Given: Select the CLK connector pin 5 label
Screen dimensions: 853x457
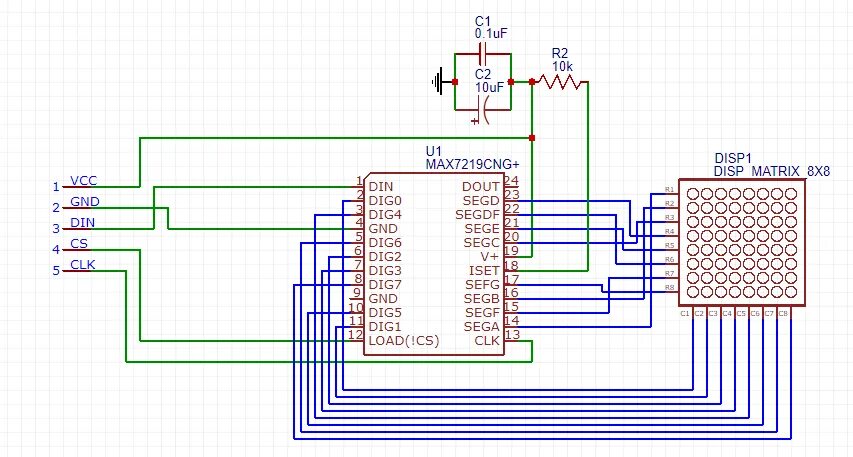Looking at the screenshot, I should [83, 264].
